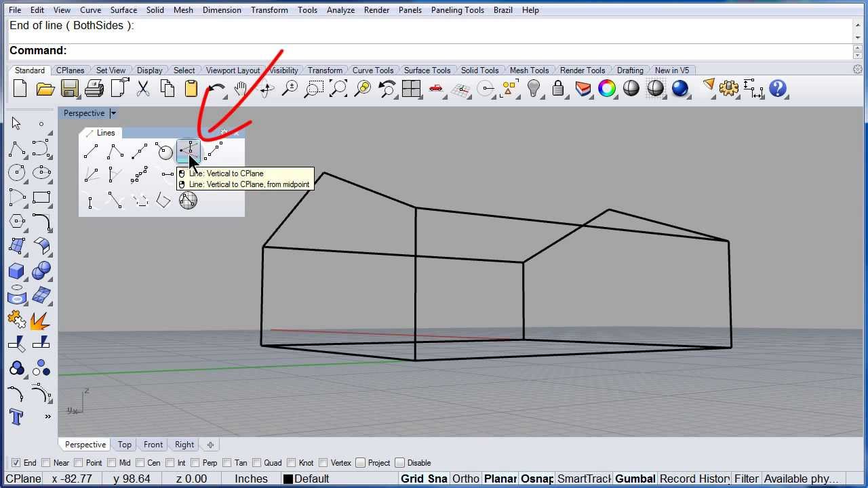This screenshot has height=488, width=868.
Task: Click the Zoom Selected icon
Action: coord(363,89)
